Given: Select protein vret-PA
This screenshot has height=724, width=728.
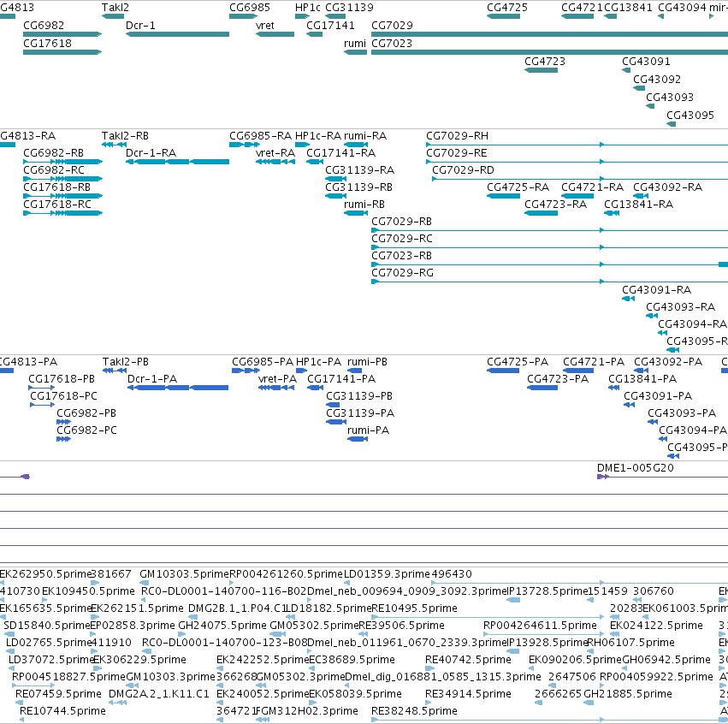Looking at the screenshot, I should click(x=276, y=388).
